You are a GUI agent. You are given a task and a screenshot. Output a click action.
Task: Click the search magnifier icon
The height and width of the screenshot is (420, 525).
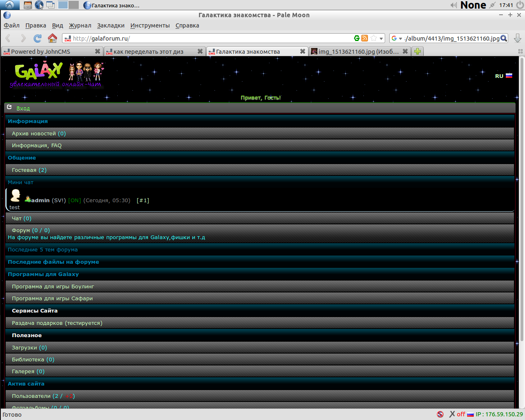click(504, 38)
